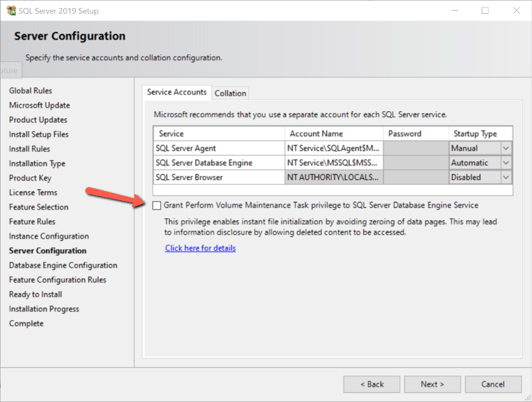Edit SQL Server Database Engine account name

click(334, 163)
